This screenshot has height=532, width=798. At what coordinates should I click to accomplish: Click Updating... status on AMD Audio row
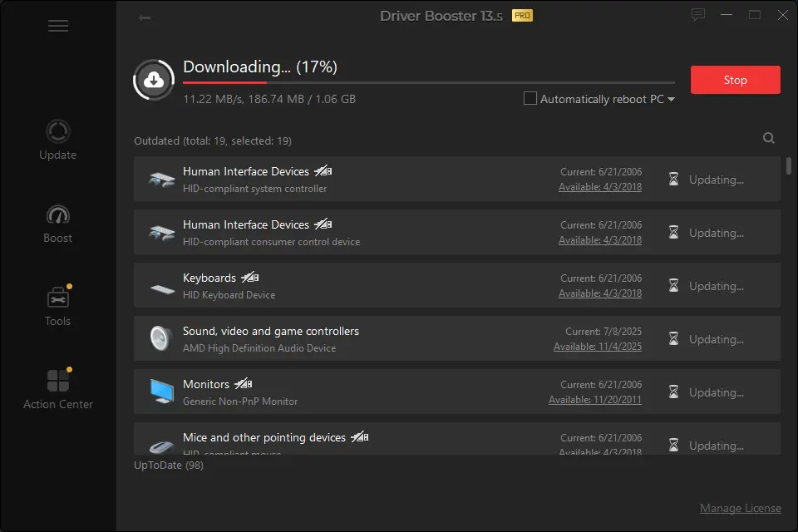tap(716, 339)
